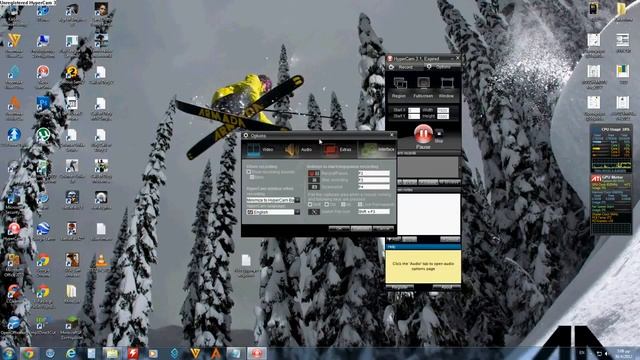The image size is (640, 360).
Task: Click the Start X input field
Action: click(414, 110)
